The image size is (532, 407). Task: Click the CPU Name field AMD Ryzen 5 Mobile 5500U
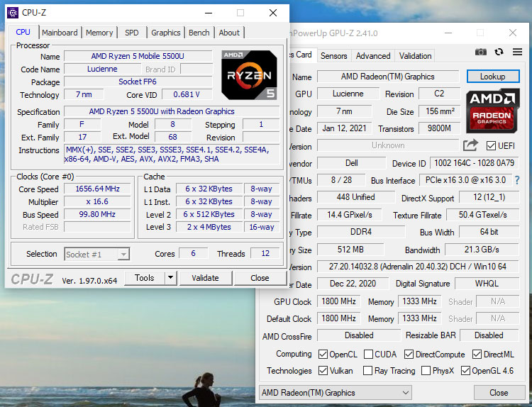tap(138, 56)
